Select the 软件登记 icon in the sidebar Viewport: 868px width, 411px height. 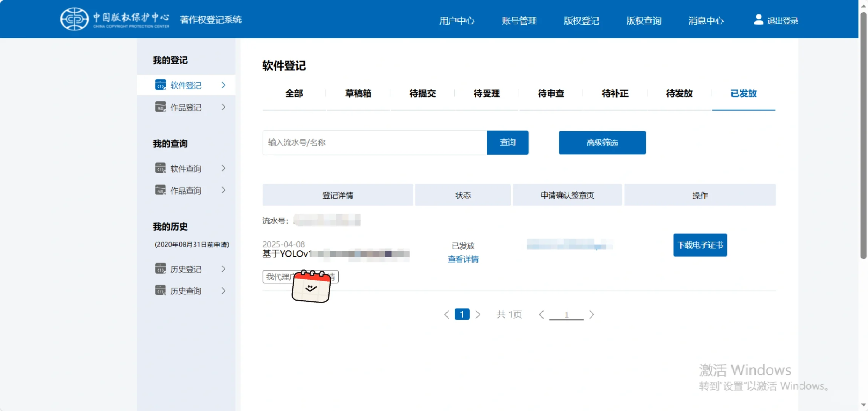(x=161, y=85)
